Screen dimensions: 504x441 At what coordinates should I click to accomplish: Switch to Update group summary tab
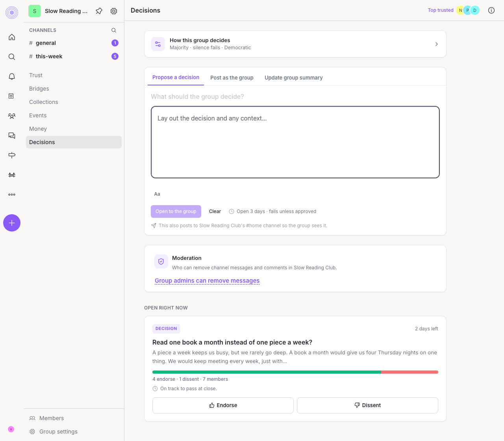(x=294, y=78)
